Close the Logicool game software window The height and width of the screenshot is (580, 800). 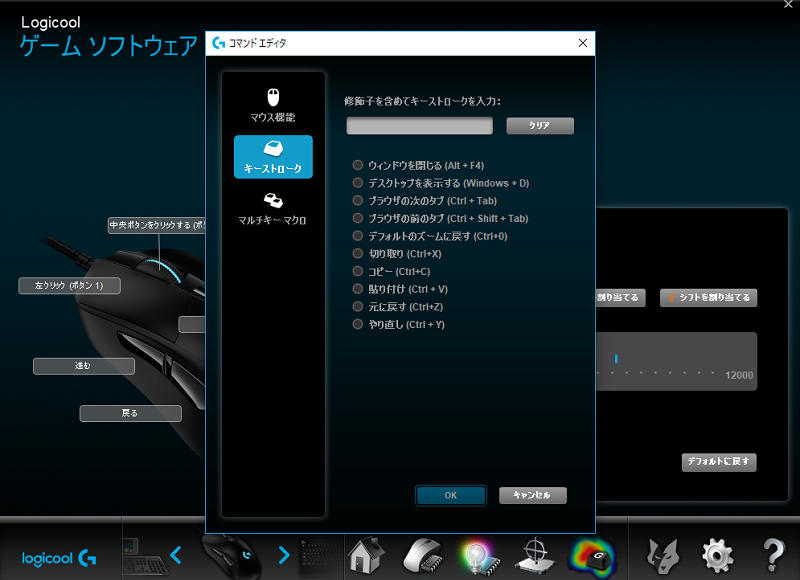click(x=788, y=4)
